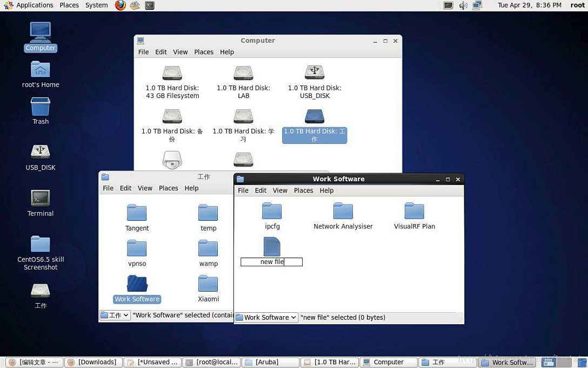Open Help menu in 工作 window

click(x=191, y=188)
